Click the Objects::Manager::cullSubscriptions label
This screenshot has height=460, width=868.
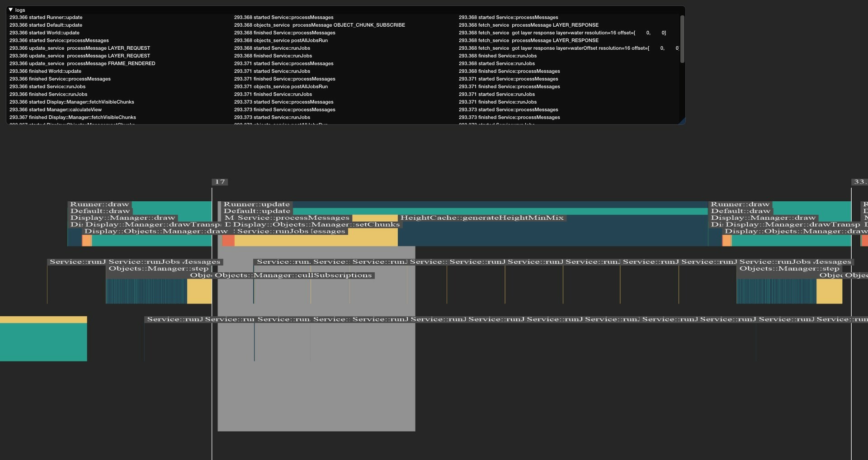coord(293,275)
